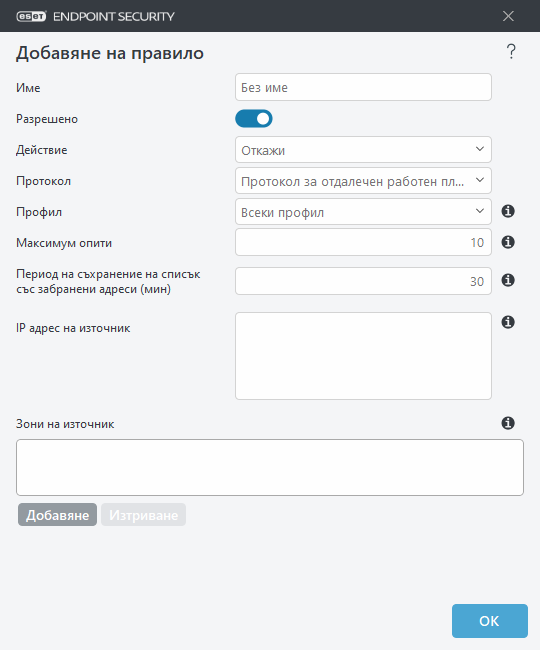The image size is (540, 650).
Task: Expand the Протокол dropdown list
Action: (363, 181)
